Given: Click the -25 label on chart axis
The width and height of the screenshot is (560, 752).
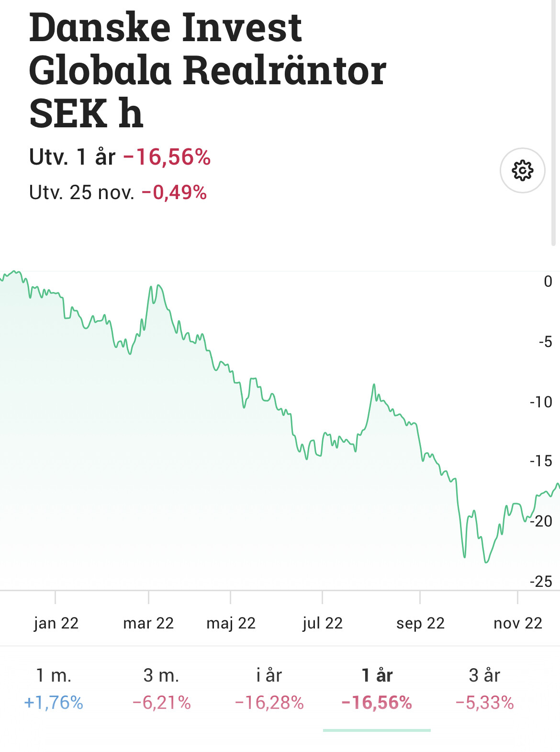Looking at the screenshot, I should pyautogui.click(x=541, y=582).
